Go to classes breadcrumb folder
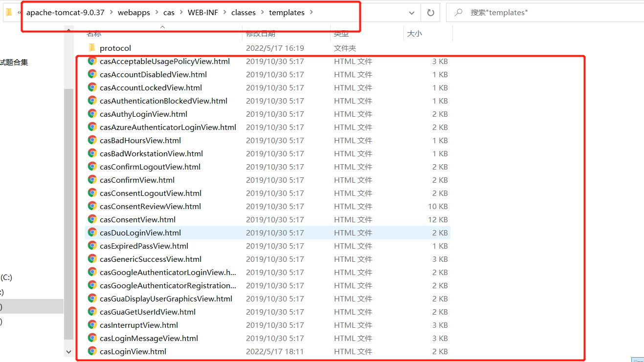The width and height of the screenshot is (644, 362). click(x=244, y=13)
